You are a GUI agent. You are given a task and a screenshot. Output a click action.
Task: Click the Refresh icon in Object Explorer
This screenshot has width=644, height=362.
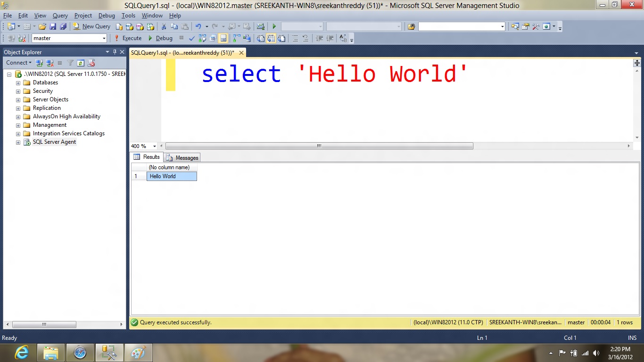pyautogui.click(x=81, y=63)
